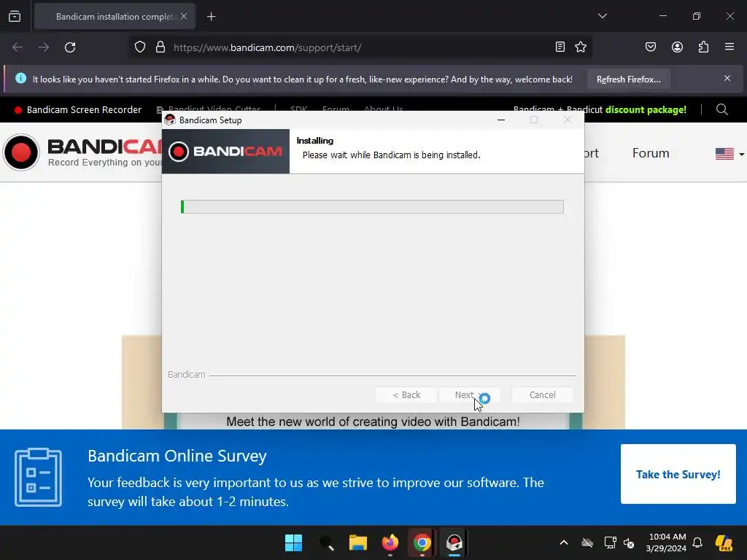Image resolution: width=747 pixels, height=560 pixels.
Task: Open Google Chrome from taskbar
Action: (422, 542)
